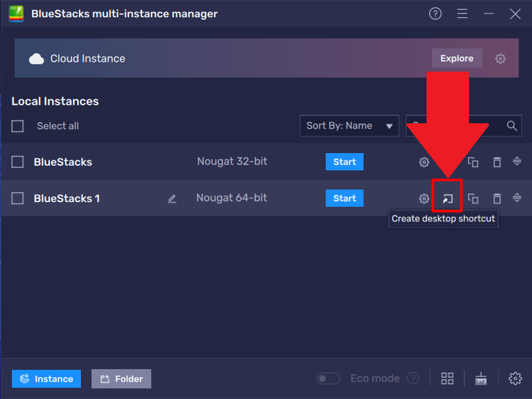The height and width of the screenshot is (399, 532).
Task: Create desktop shortcut for BlueStacks 1
Action: coord(448,198)
